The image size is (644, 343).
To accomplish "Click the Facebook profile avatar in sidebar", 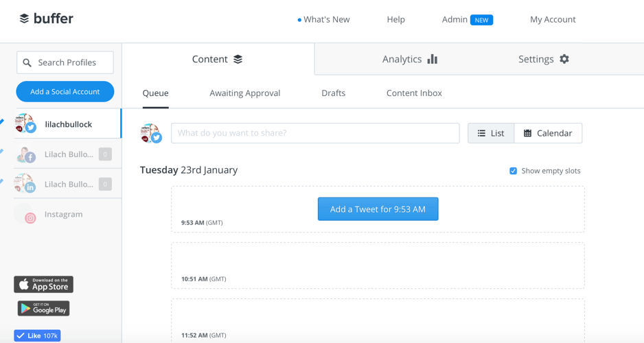I will click(x=26, y=154).
